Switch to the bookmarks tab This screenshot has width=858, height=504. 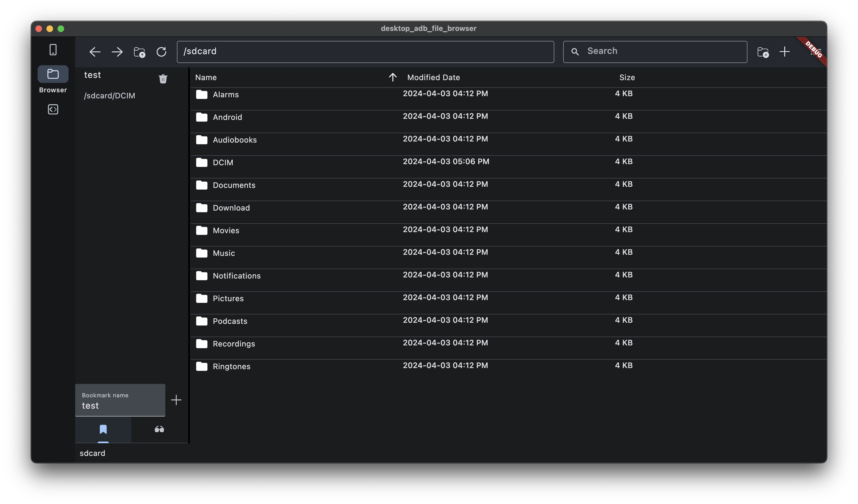[103, 429]
